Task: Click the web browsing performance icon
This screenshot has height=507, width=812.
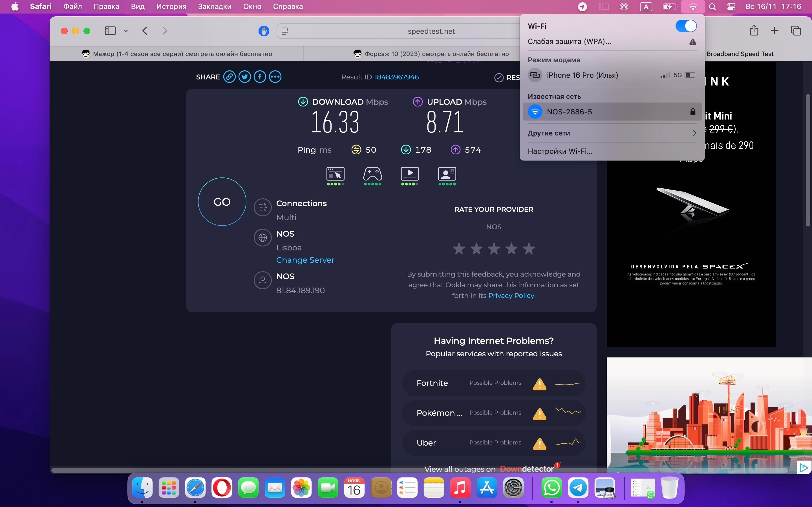Action: [335, 174]
